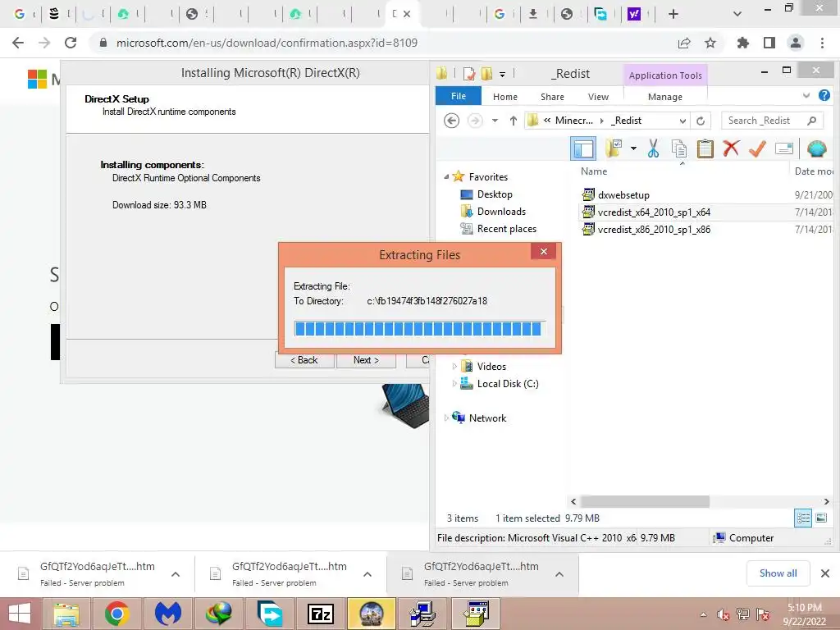Expand the Local Disk (C:) node
840x630 pixels.
454,384
